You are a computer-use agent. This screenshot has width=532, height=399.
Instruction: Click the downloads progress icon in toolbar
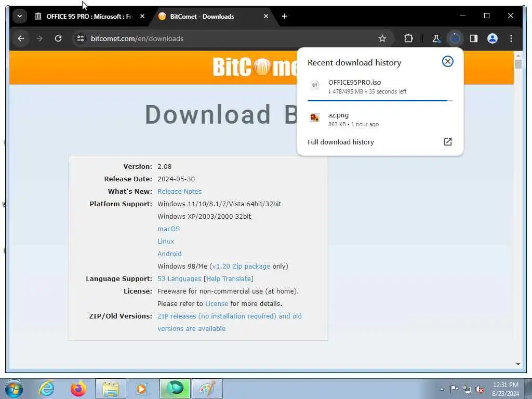click(x=455, y=38)
